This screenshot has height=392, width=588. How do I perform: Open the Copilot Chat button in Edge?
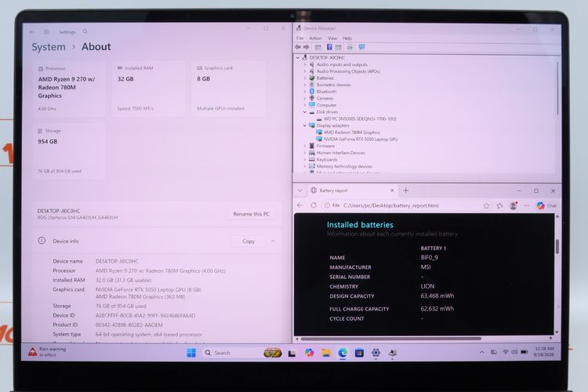pos(546,205)
